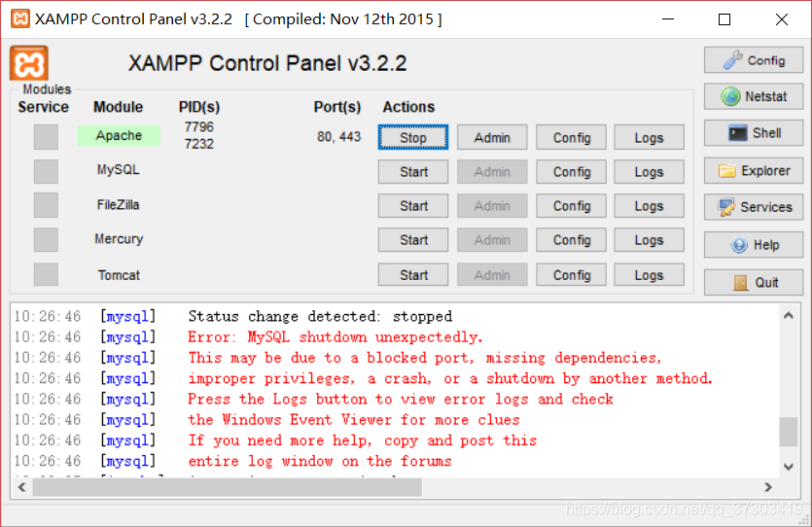Viewport: 812px width, 527px height.
Task: Open Netstat with globe icon
Action: pos(754,96)
